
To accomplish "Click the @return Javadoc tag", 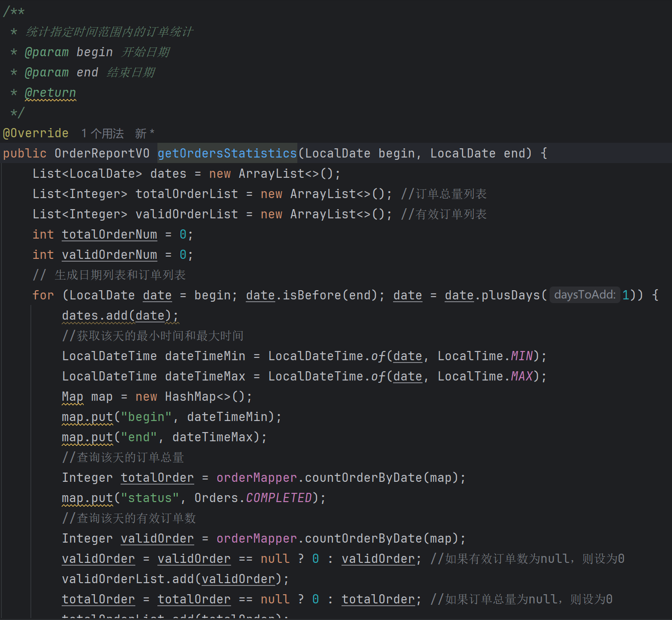I will [x=50, y=93].
